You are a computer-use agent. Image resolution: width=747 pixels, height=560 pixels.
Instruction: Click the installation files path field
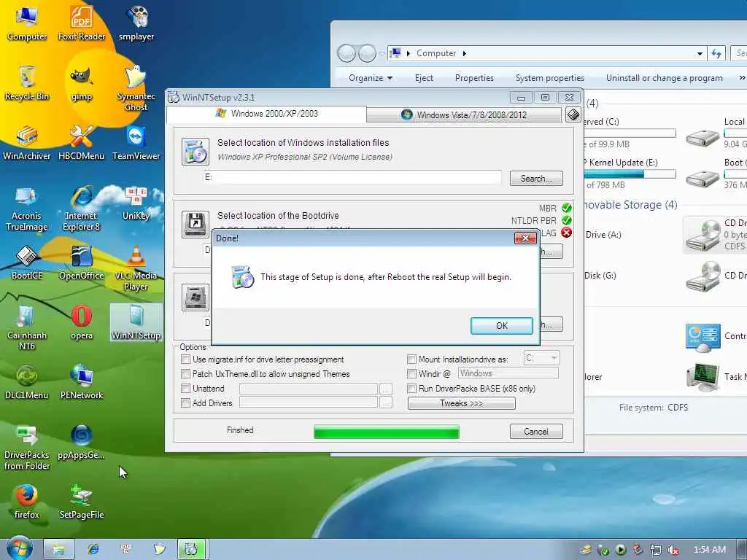352,178
